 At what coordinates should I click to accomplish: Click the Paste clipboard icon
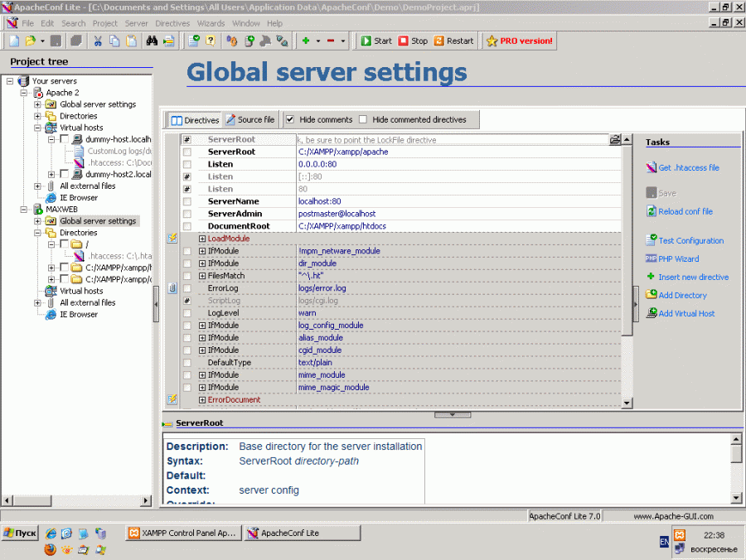point(131,41)
